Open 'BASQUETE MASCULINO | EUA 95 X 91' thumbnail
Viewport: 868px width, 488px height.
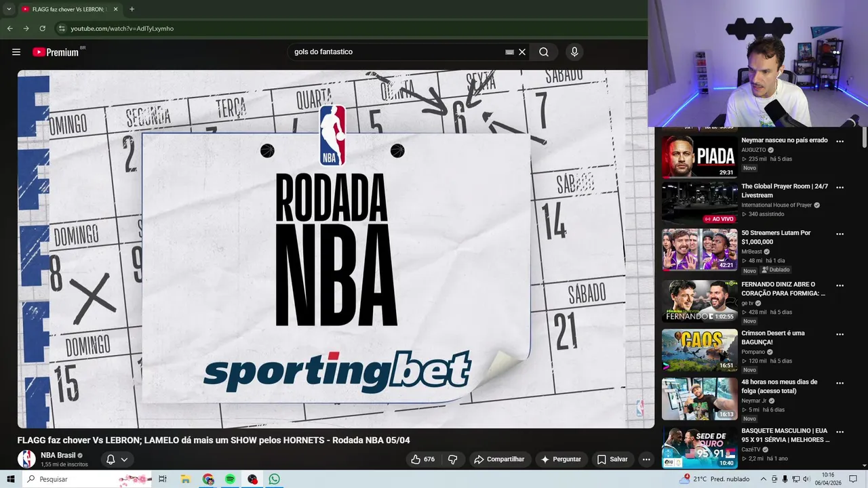(x=699, y=447)
